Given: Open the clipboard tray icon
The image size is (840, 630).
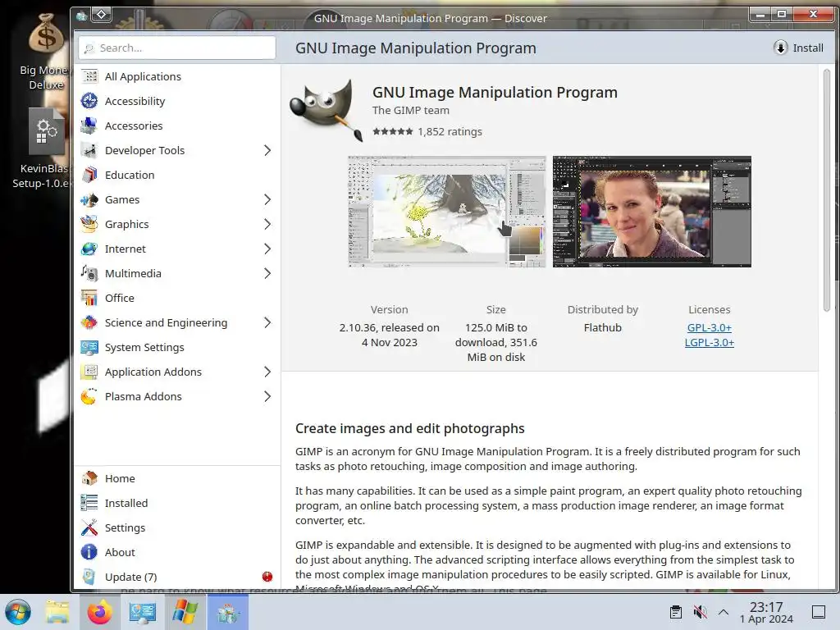Looking at the screenshot, I should point(676,612).
